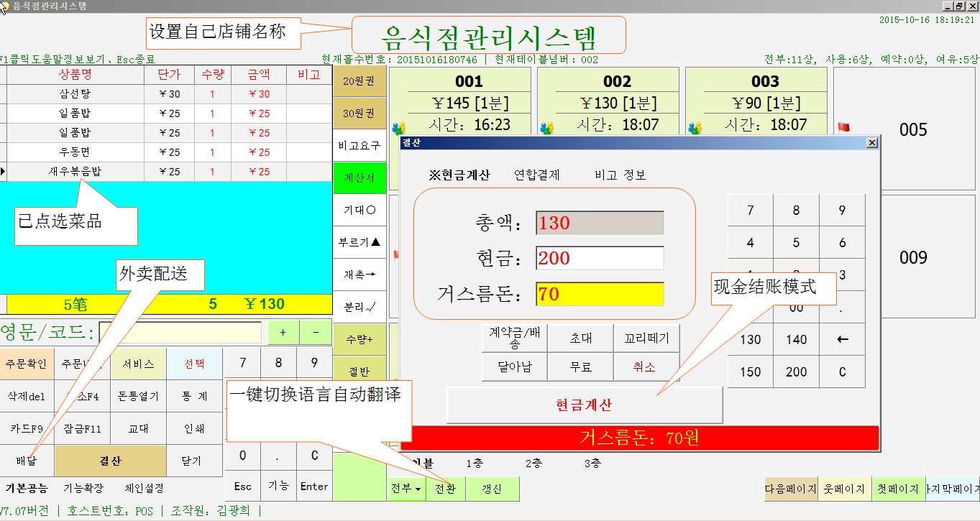Select the 20원권 denomination key

[358, 81]
